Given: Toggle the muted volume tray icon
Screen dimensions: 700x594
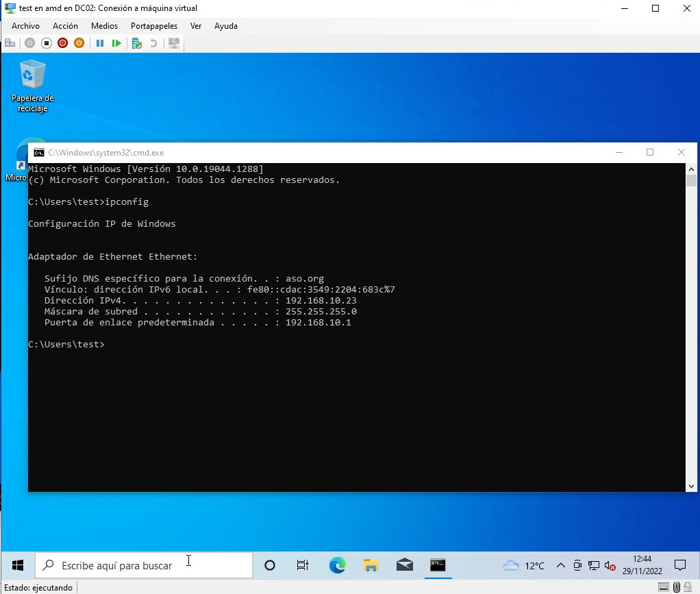Looking at the screenshot, I should [x=610, y=566].
